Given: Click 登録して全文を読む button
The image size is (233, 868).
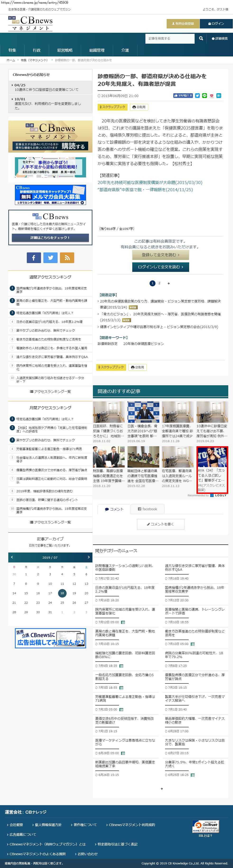Looking at the screenshot, I should [160, 255].
